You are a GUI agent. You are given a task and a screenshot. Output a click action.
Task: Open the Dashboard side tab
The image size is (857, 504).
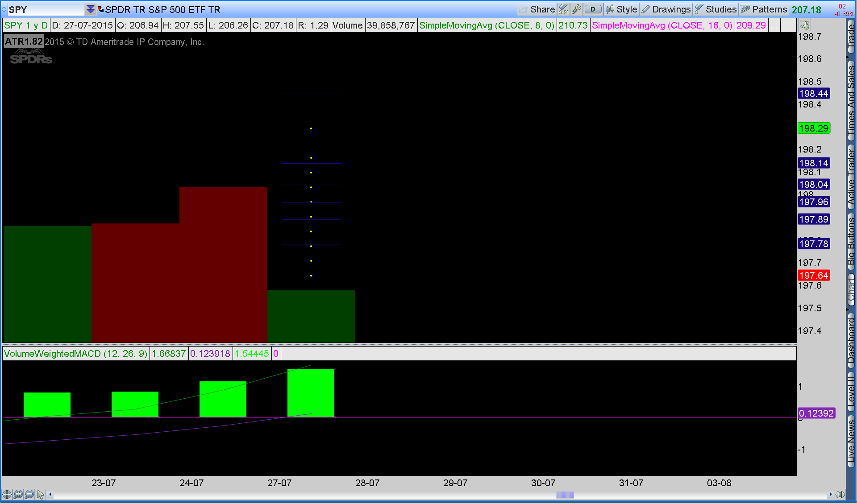851,341
